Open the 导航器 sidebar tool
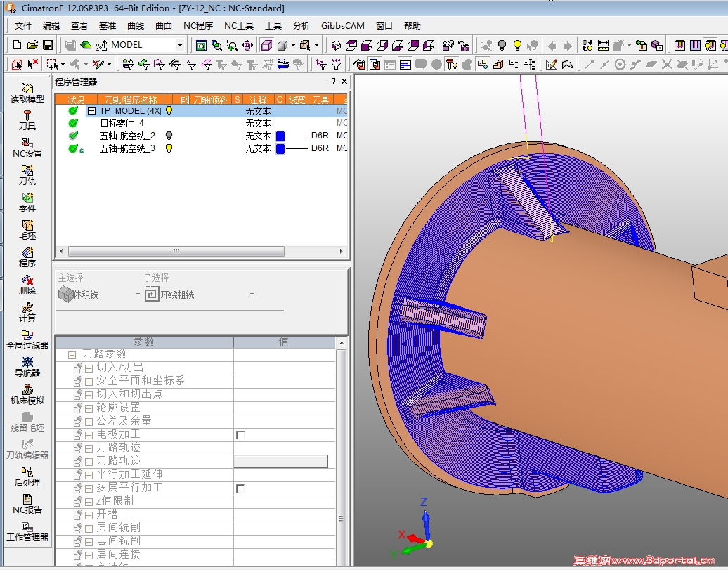The height and width of the screenshot is (570, 728). pos(27,366)
